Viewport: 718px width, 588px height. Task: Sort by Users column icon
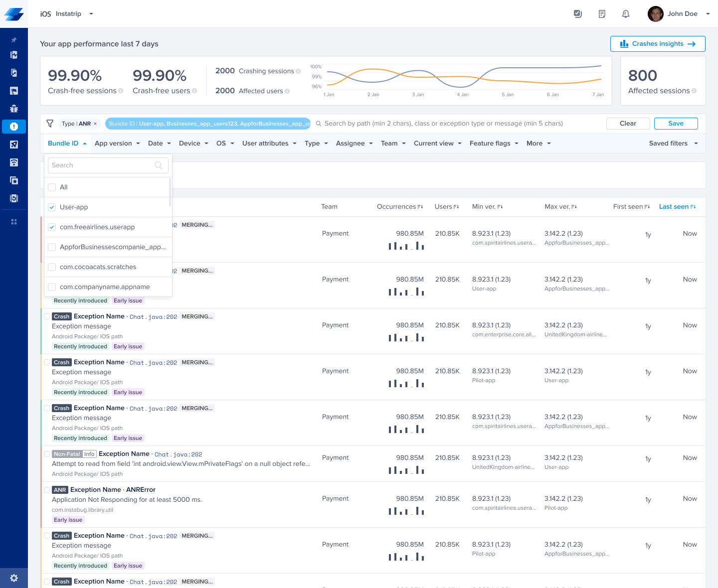(x=456, y=207)
